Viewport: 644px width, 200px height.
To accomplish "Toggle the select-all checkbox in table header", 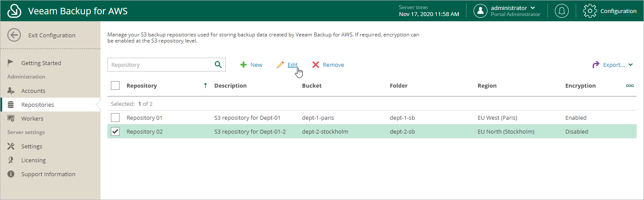I will point(115,85).
